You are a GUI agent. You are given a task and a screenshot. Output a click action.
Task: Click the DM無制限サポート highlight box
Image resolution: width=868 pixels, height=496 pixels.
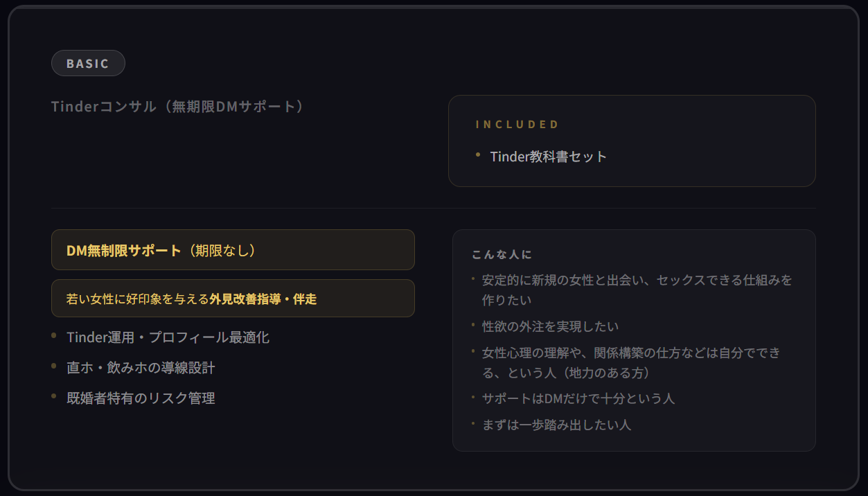pyautogui.click(x=233, y=250)
